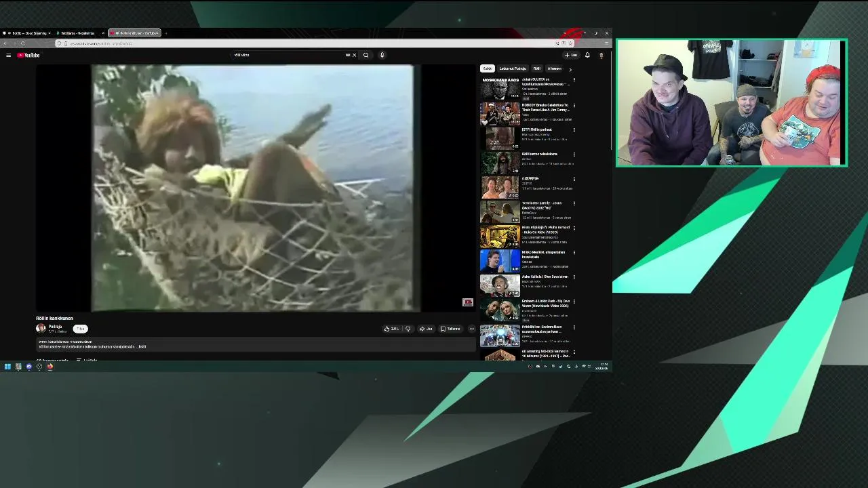Open options menu for 'Rölli kertoo televisiosta'
The height and width of the screenshot is (488, 868).
click(x=574, y=154)
